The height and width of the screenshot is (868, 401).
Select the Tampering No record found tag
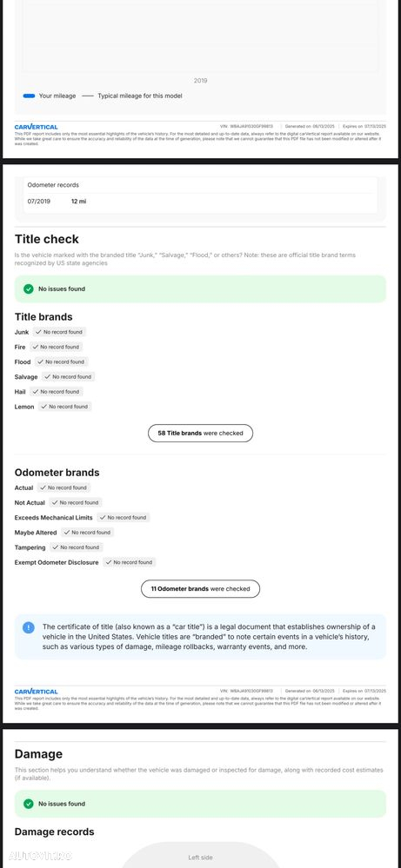(x=77, y=547)
